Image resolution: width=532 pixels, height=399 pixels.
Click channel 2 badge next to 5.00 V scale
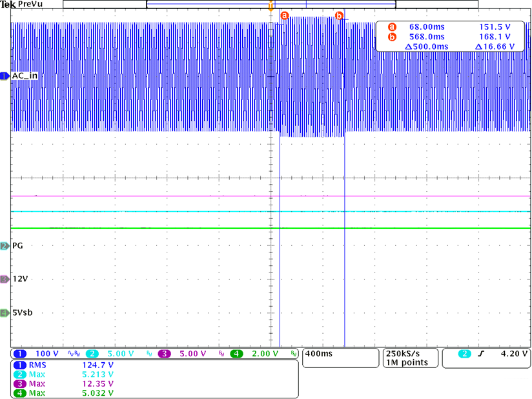tap(92, 354)
